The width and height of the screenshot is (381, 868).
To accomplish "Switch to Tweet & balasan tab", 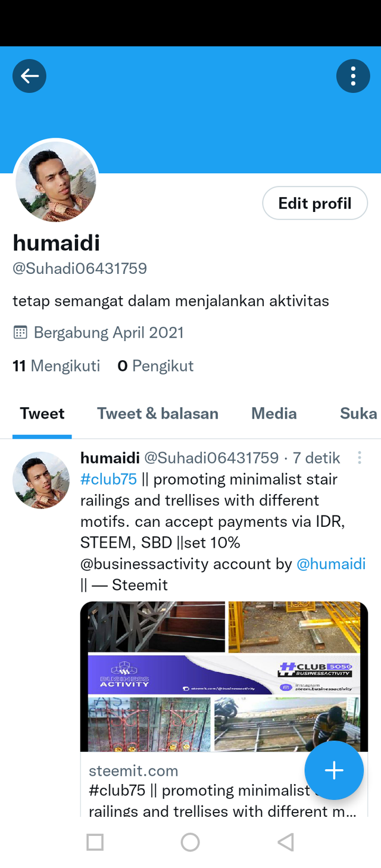I will click(x=158, y=413).
